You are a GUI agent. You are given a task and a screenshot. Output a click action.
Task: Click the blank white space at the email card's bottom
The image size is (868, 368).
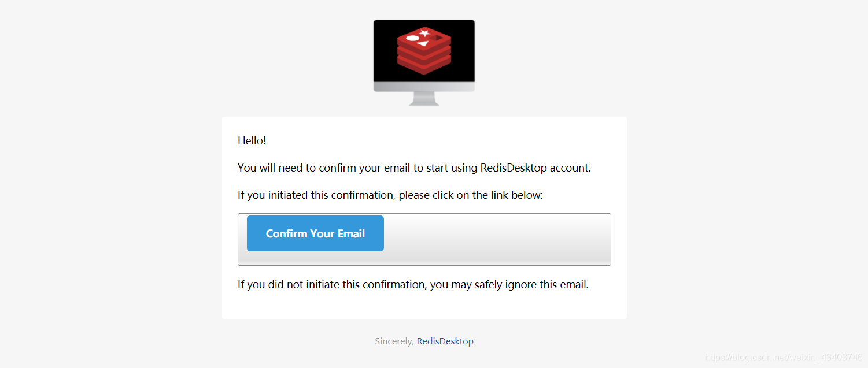pos(424,306)
